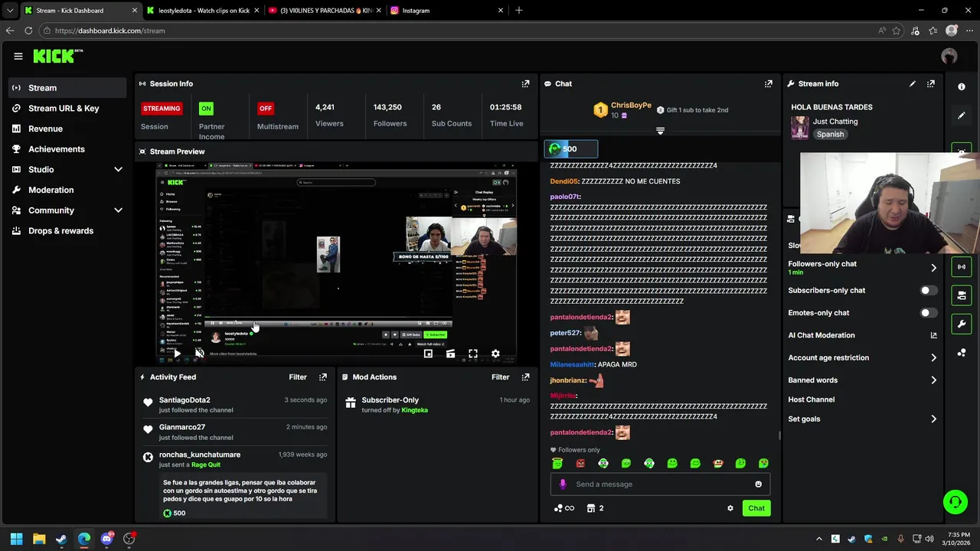Screen dimensions: 980x551
Task: Switch to leostyledota Watch clips browser tab
Action: pyautogui.click(x=203, y=11)
